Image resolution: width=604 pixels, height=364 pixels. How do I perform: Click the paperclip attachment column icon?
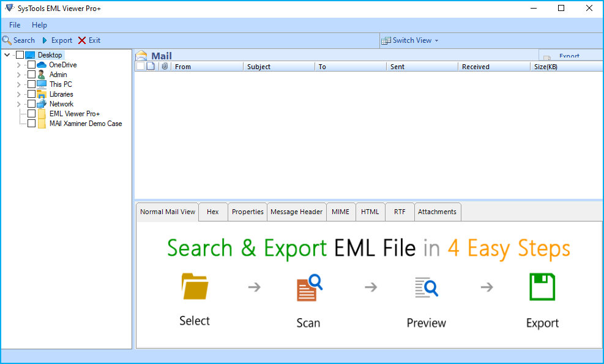click(165, 66)
